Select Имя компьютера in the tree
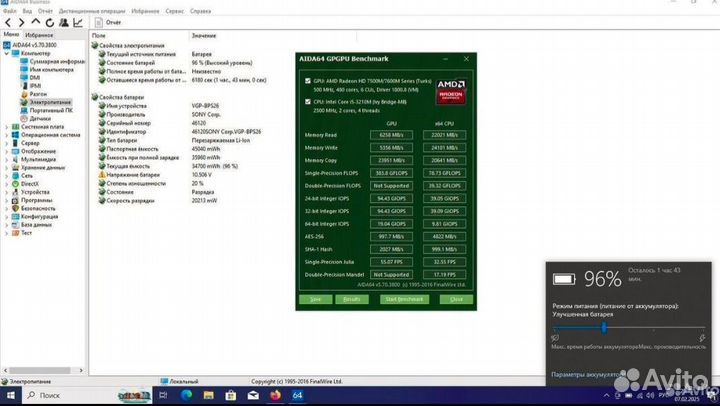The height and width of the screenshot is (406, 720). point(47,69)
